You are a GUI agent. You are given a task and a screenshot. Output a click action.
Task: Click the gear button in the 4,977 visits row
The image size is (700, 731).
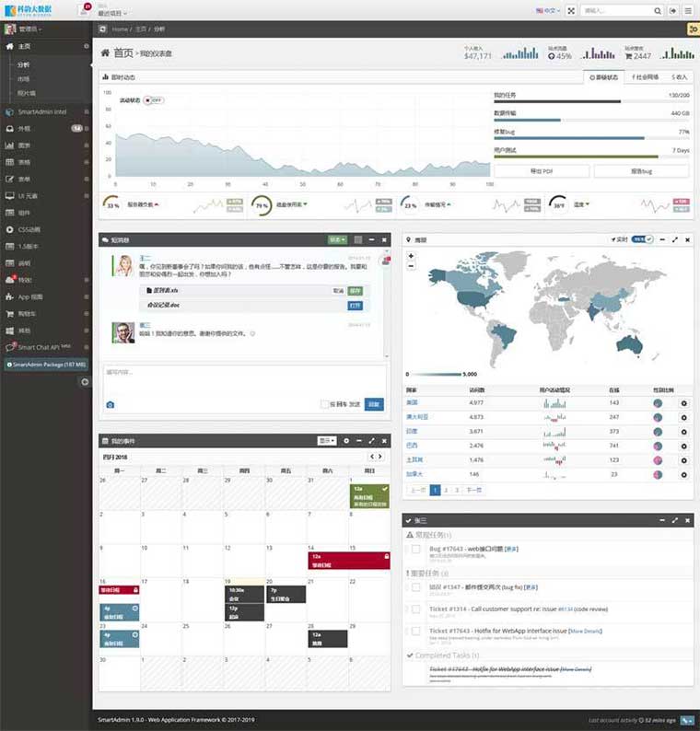point(683,403)
